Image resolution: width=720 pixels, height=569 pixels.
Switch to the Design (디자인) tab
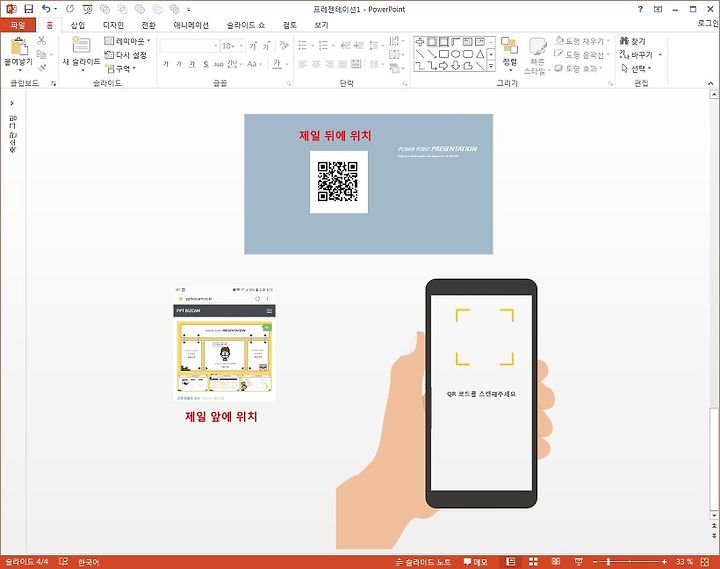coord(113,25)
